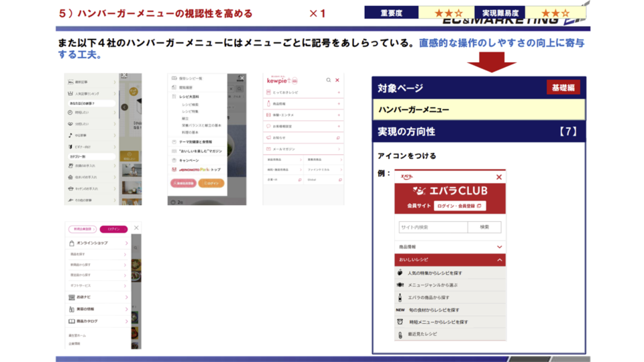Viewport: 644px width, 362px height.
Task: Click the music note icon row
Action: (91, 135)
